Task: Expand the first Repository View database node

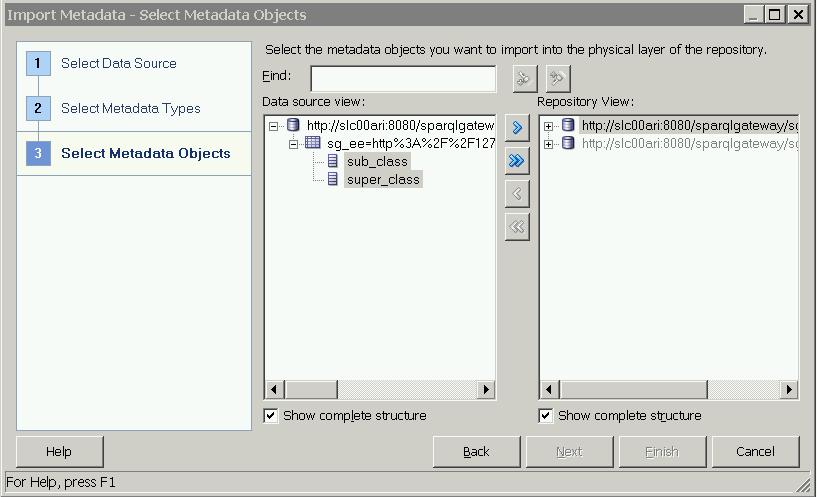Action: coord(549,126)
